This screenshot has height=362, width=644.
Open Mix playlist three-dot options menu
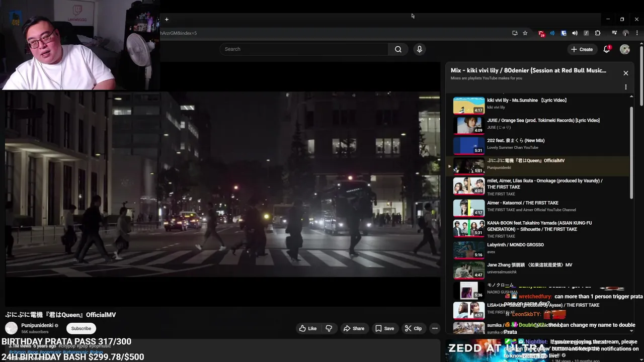click(626, 87)
